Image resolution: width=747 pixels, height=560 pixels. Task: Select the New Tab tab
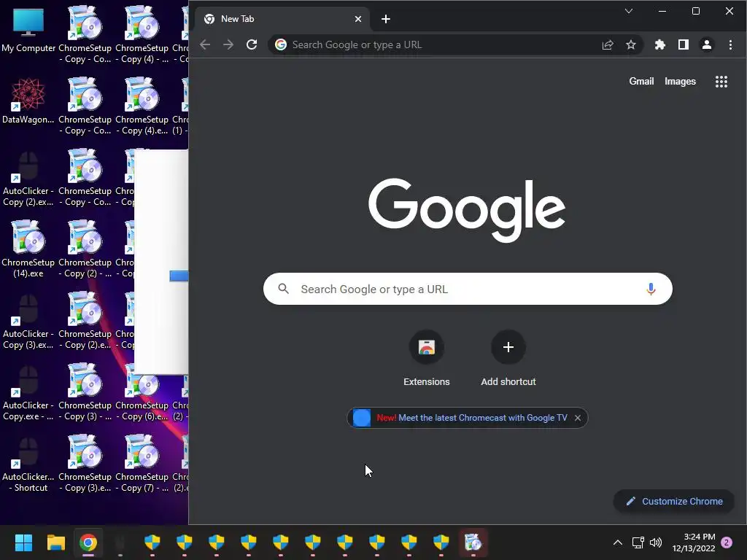click(283, 19)
